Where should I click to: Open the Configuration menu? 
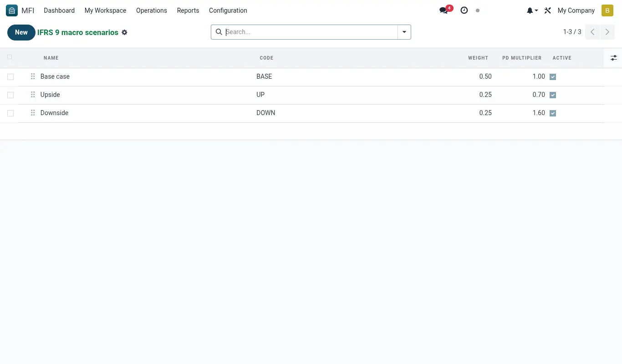tap(228, 10)
